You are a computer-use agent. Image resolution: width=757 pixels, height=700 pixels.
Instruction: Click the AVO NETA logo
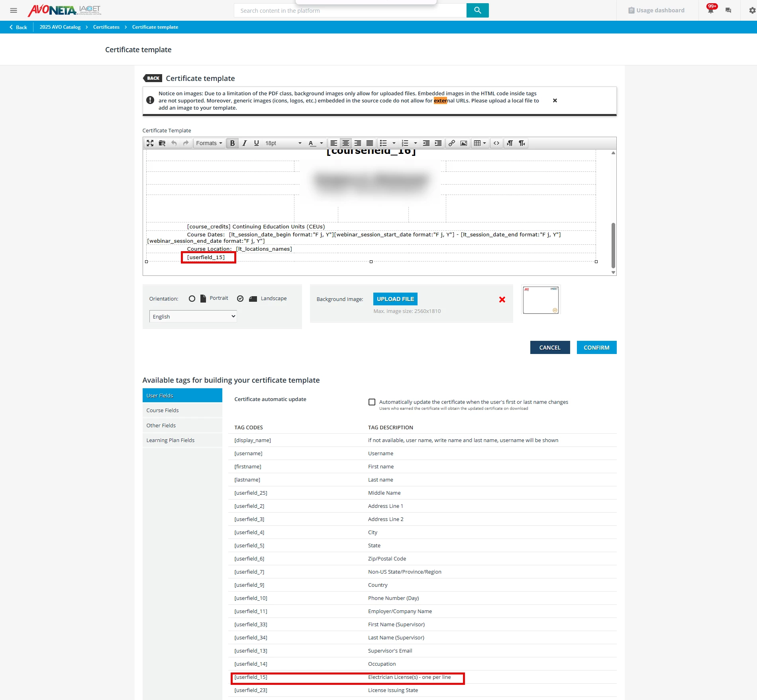tap(65, 10)
